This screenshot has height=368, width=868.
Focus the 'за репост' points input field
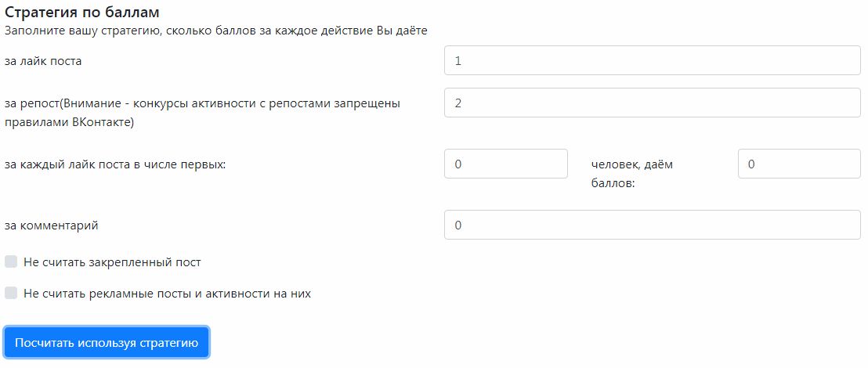tap(652, 103)
